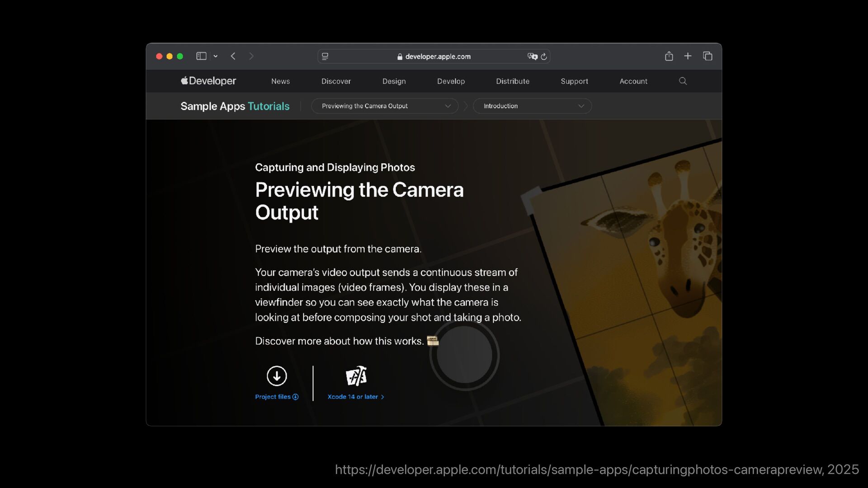
Task: Open the Discover menu item
Action: pyautogui.click(x=336, y=81)
